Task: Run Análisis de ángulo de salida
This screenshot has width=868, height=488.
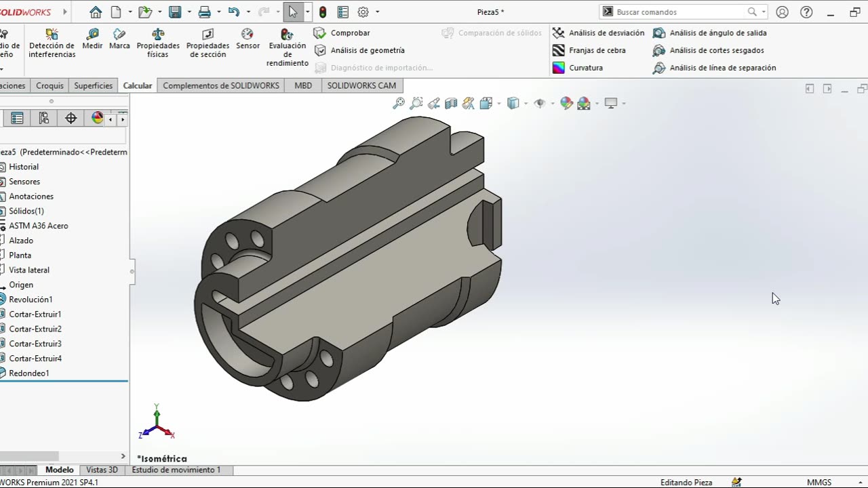Action: [x=709, y=33]
